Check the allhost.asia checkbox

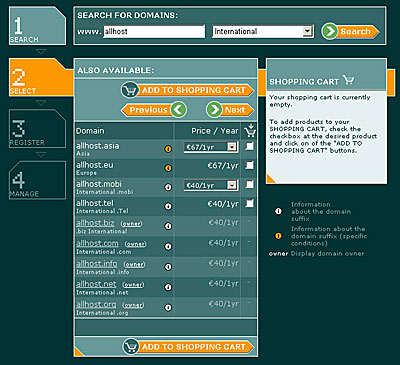click(x=249, y=146)
